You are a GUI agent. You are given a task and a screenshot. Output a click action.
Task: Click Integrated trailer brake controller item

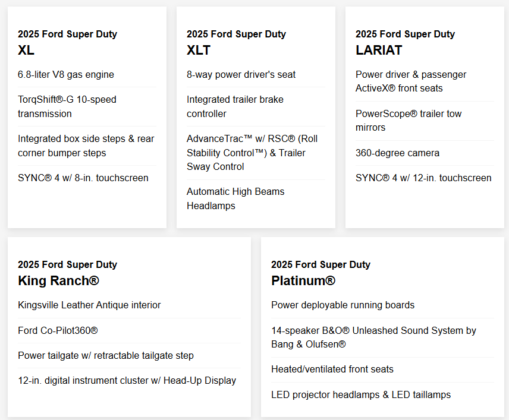coord(235,106)
